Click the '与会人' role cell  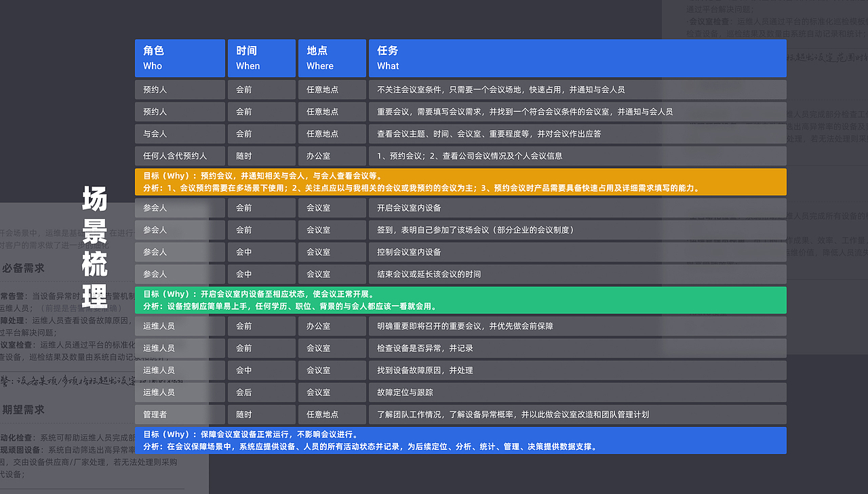(x=180, y=133)
